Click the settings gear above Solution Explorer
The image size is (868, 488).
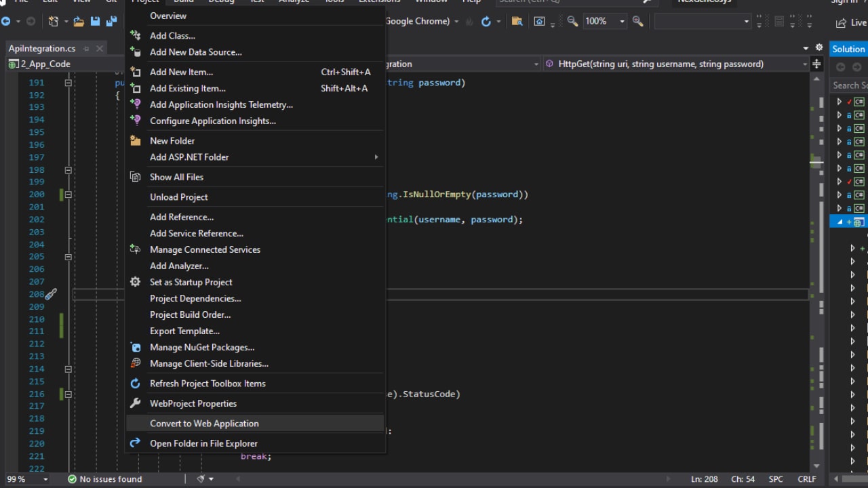coord(819,48)
